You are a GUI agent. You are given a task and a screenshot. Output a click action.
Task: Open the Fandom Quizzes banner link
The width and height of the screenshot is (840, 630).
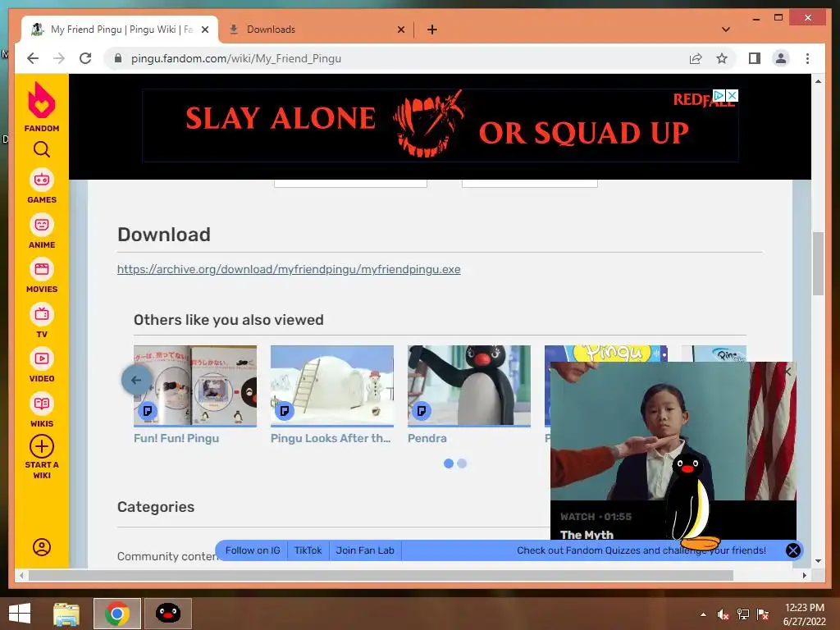click(x=641, y=550)
